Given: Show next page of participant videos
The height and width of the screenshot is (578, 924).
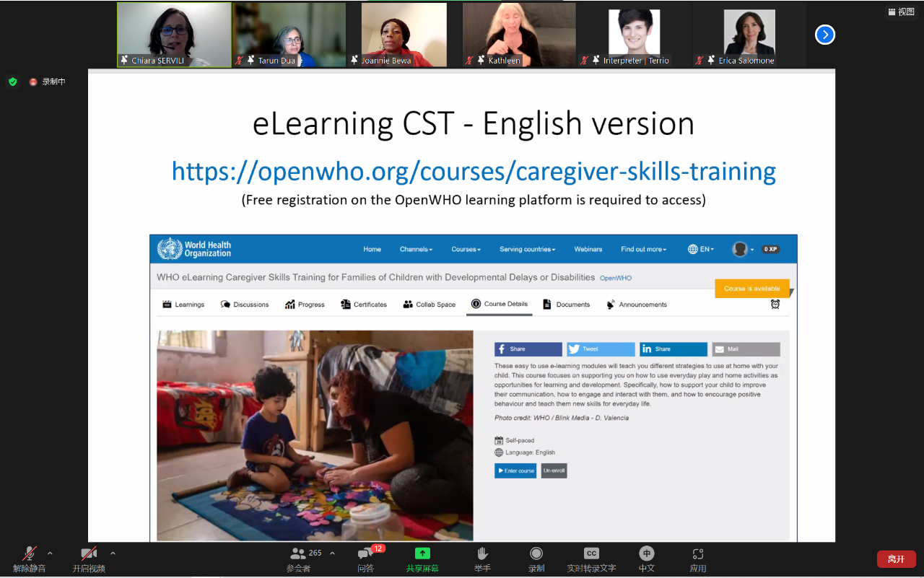Looking at the screenshot, I should click(824, 35).
